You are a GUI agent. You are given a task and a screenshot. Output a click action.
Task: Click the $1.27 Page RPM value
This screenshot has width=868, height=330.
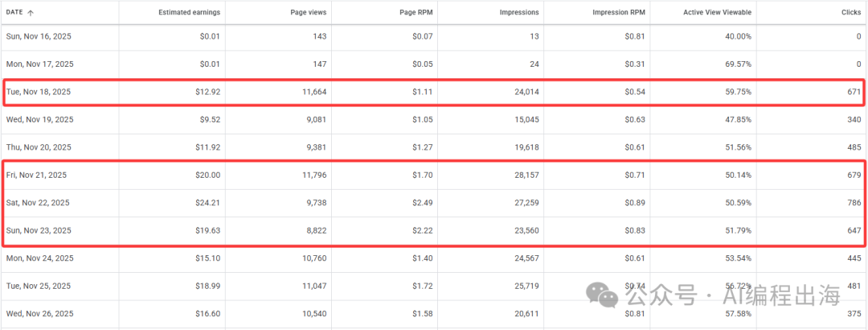423,147
